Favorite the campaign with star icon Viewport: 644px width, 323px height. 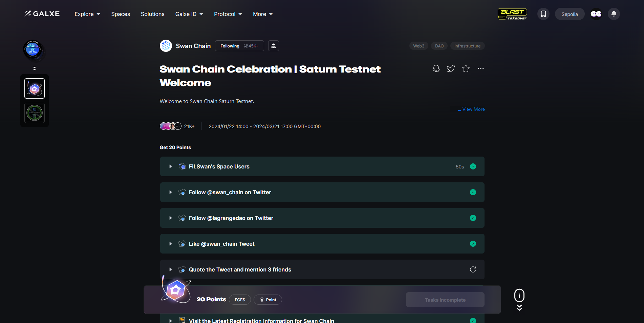pos(466,69)
